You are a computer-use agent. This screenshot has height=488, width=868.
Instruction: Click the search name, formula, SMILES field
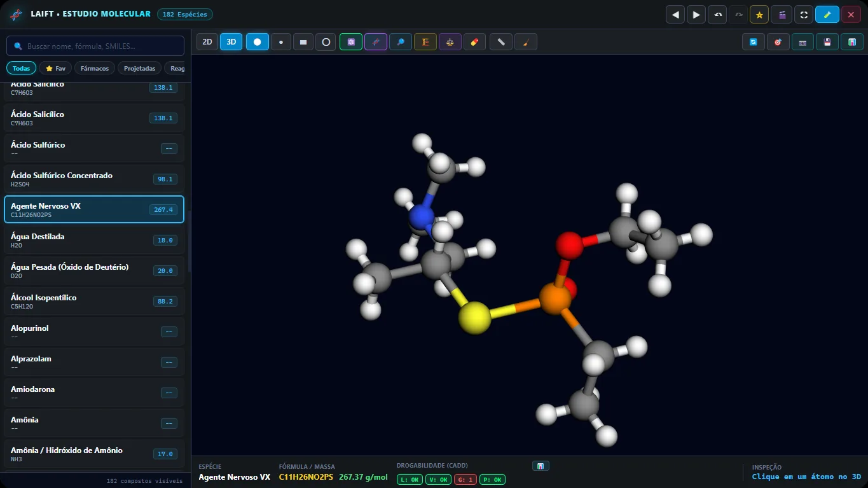pos(95,46)
